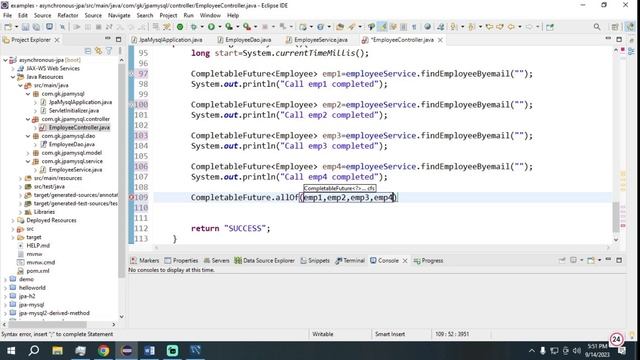Click the Run External Tools icon

click(247, 27)
